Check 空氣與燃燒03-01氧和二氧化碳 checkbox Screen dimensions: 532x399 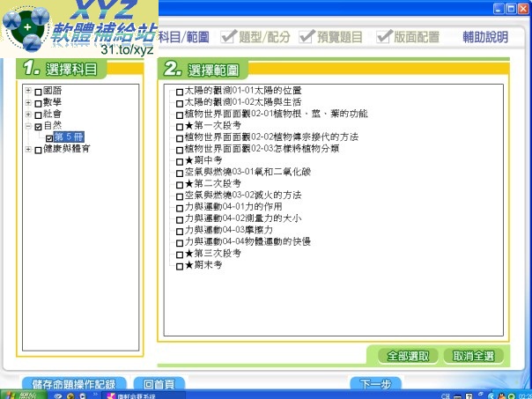[180, 174]
